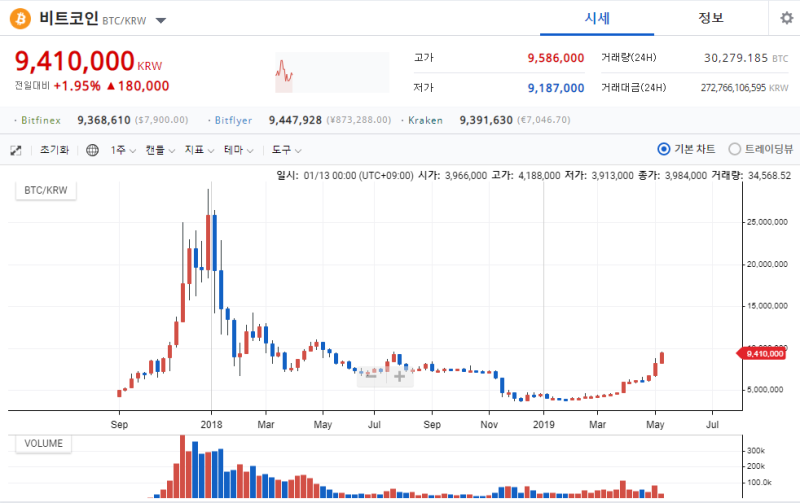Click the Kraken price 9,391,630
The image size is (800, 503).
point(486,120)
